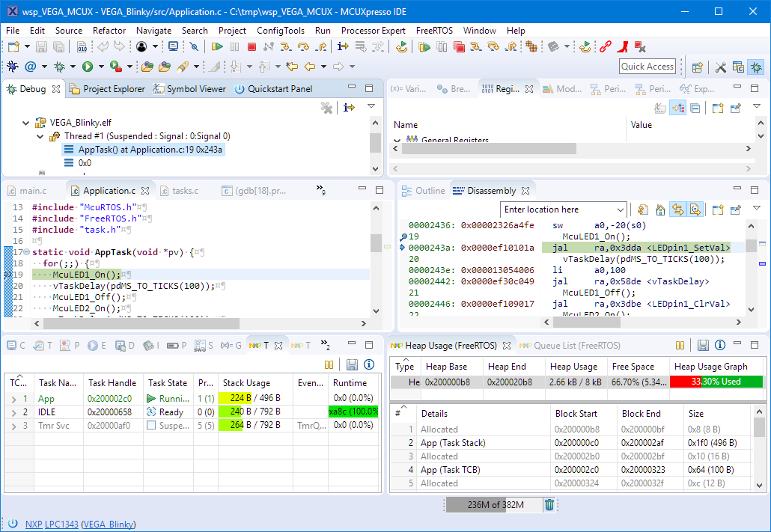Open the FreeRTOS menu
This screenshot has height=532, width=771.
434,31
